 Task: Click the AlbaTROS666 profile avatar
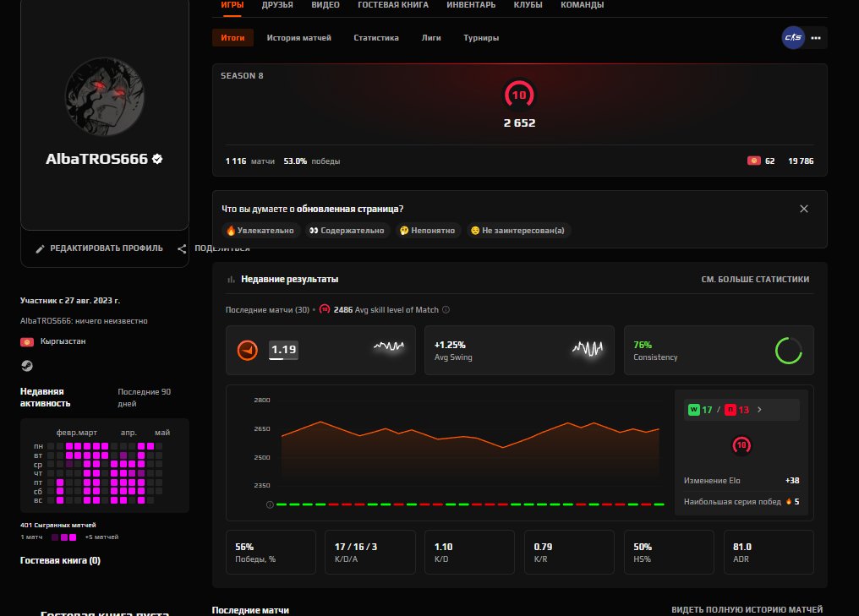[105, 96]
